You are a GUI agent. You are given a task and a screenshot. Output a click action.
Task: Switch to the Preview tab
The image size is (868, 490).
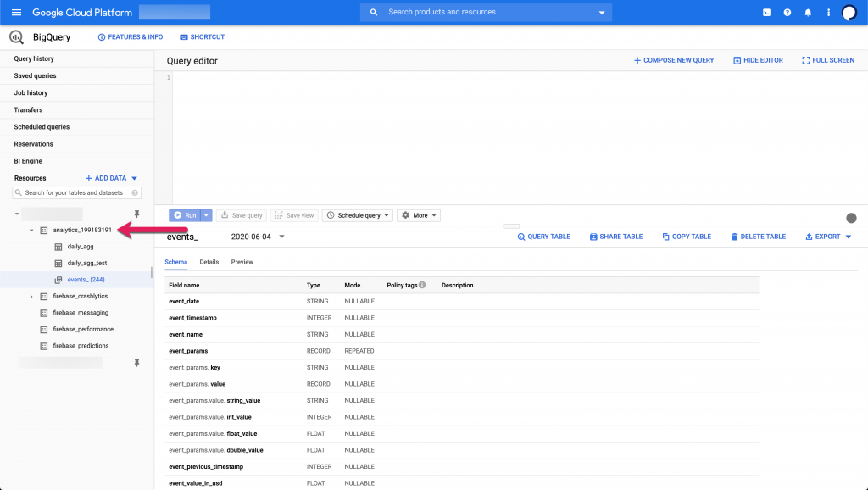pyautogui.click(x=242, y=262)
